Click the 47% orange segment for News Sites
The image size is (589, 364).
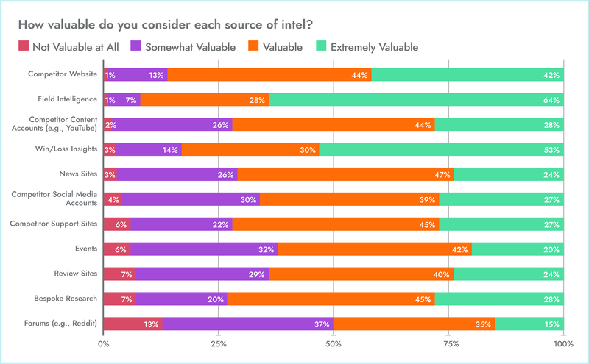click(x=345, y=174)
